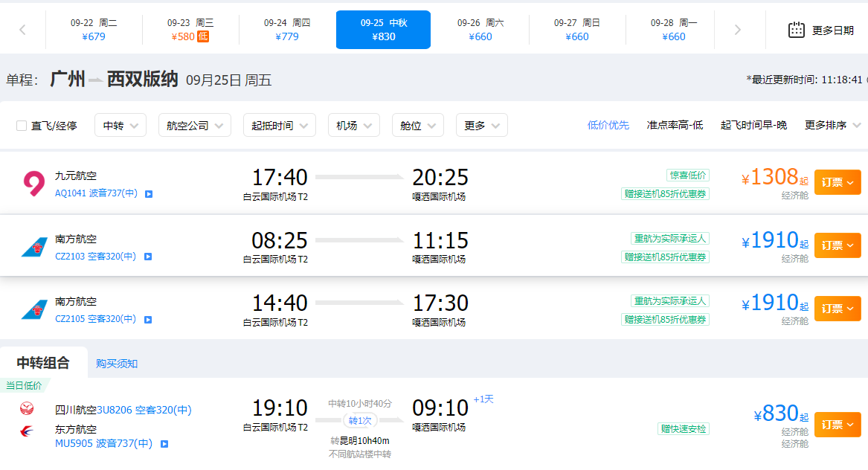Open the calendar icon for more dates
This screenshot has height=470, width=868.
(x=796, y=30)
